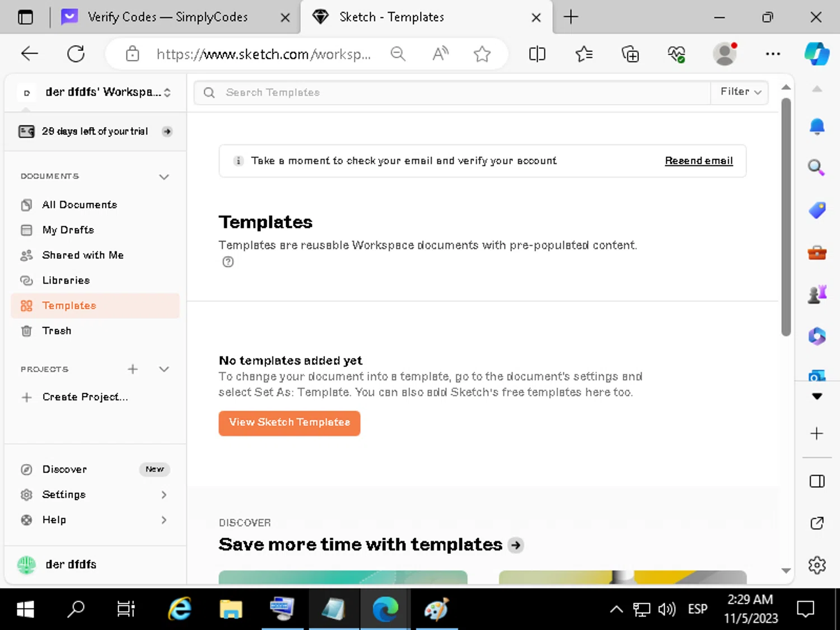
Task: Open the tab actions menu icon
Action: [x=25, y=17]
